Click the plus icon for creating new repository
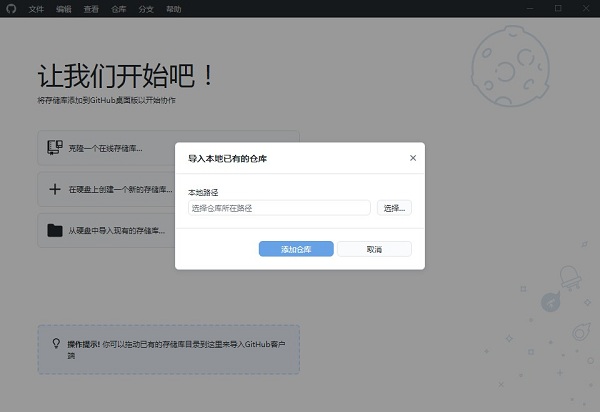This screenshot has height=412, width=600. click(55, 189)
